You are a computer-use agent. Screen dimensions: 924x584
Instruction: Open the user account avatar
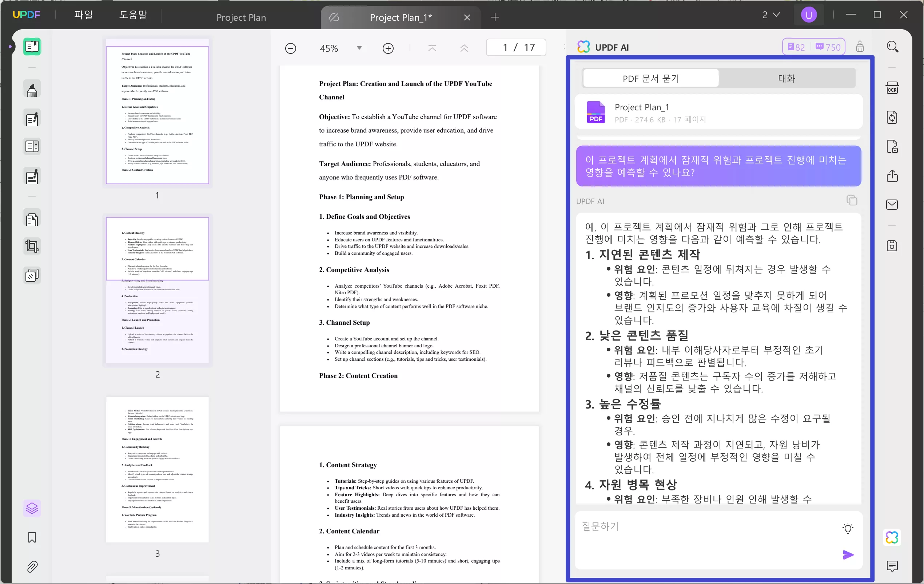[x=808, y=15]
